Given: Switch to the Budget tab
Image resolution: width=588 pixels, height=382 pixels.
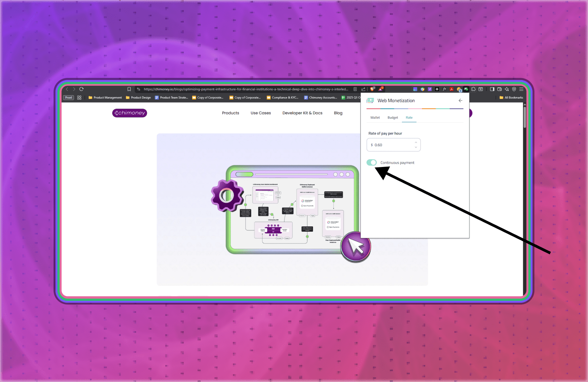Looking at the screenshot, I should (393, 118).
